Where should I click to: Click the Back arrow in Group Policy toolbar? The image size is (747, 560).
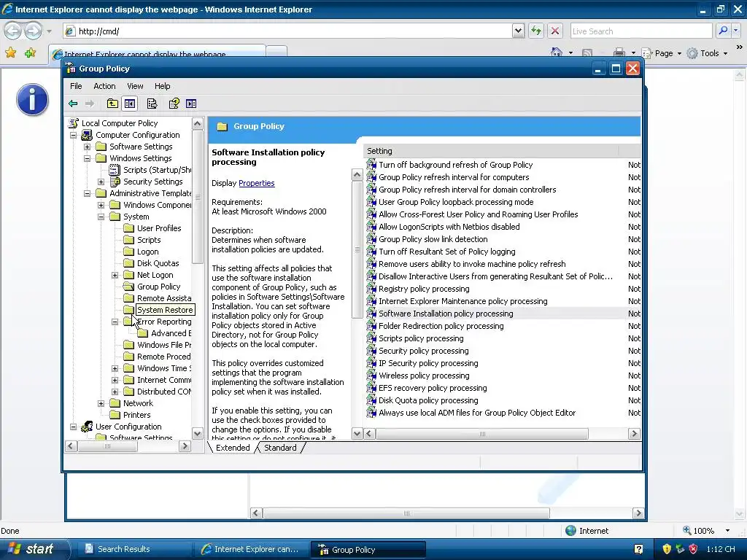coord(73,104)
